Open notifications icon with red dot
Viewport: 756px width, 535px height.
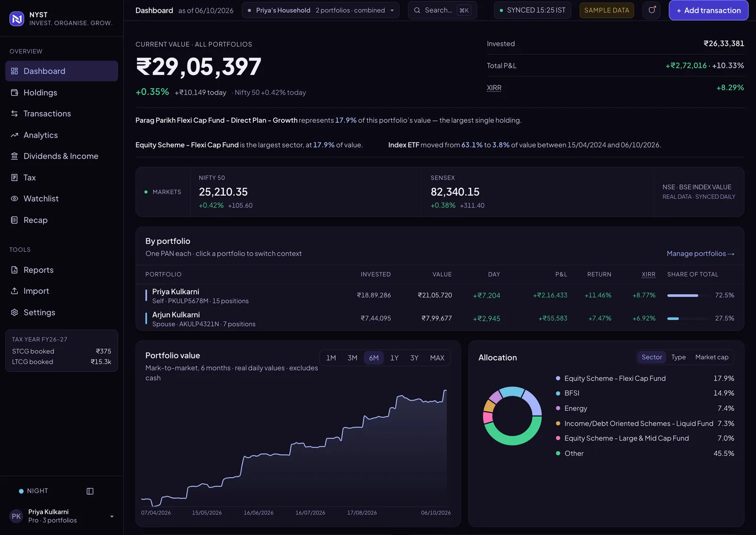[652, 10]
